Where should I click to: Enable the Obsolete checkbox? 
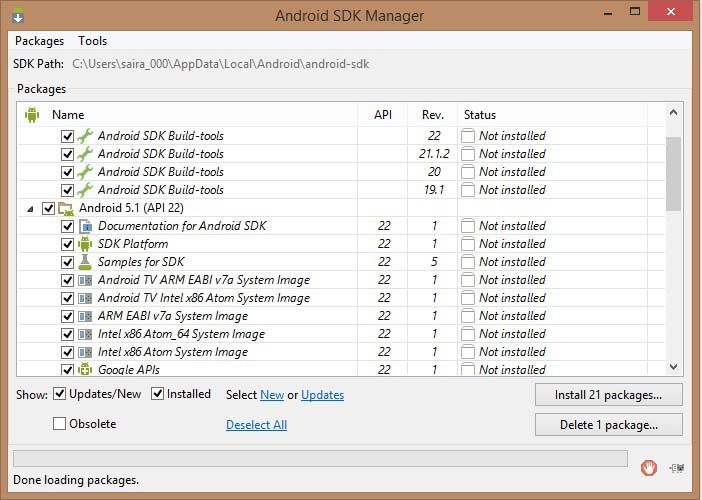point(60,424)
